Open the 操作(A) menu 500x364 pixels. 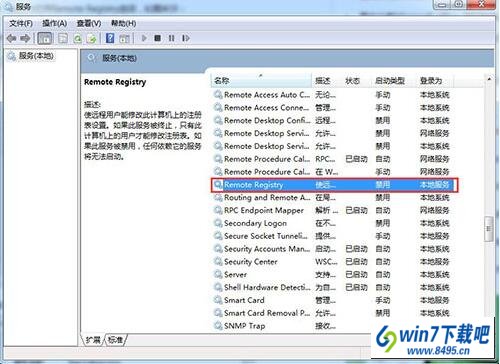coord(54,23)
